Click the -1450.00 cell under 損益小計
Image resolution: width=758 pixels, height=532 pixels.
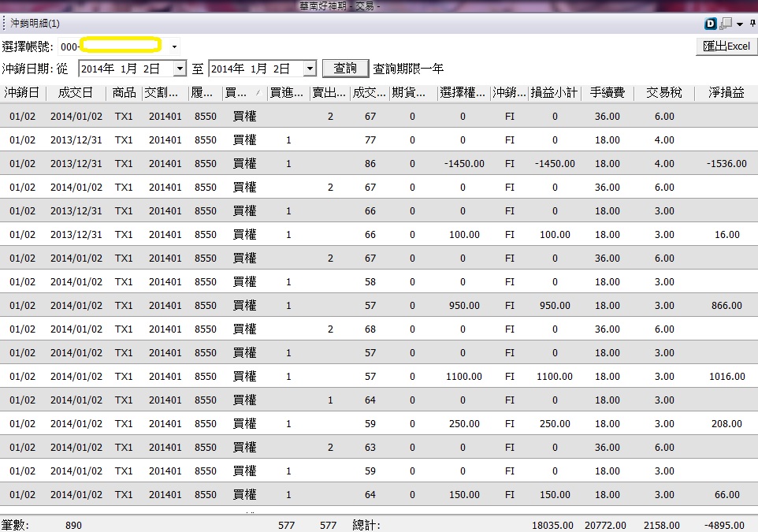[555, 163]
